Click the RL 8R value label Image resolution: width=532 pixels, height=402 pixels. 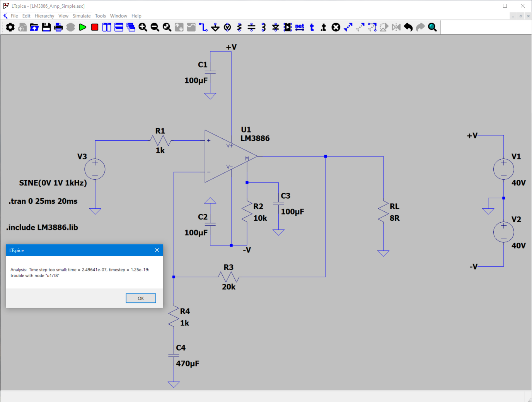(395, 218)
